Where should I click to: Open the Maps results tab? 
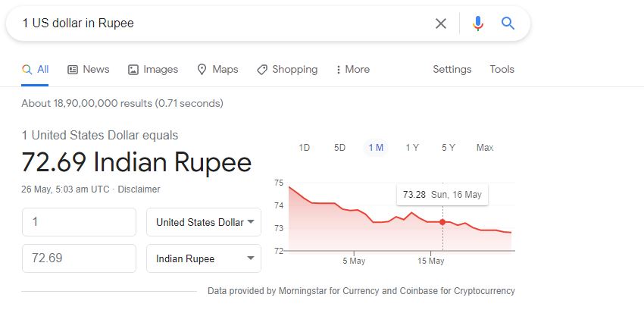217,69
